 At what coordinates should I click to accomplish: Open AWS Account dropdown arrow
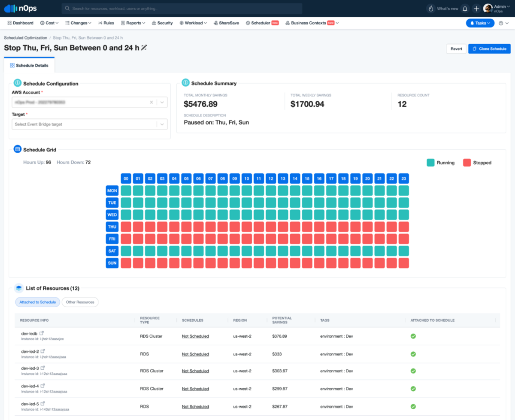pyautogui.click(x=162, y=103)
